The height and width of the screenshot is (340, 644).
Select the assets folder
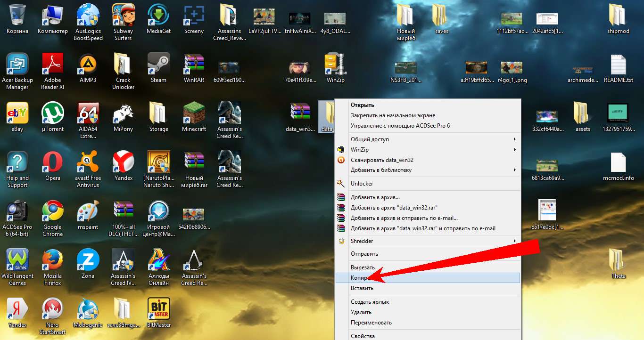click(583, 113)
